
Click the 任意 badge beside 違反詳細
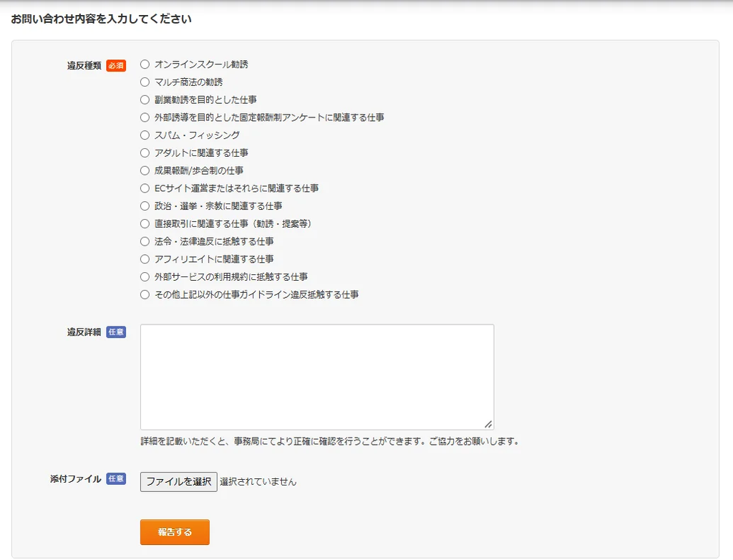pyautogui.click(x=116, y=332)
